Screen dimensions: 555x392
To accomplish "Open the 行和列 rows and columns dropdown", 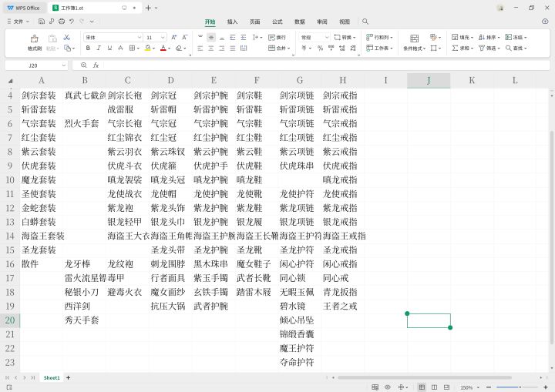I will (380, 37).
